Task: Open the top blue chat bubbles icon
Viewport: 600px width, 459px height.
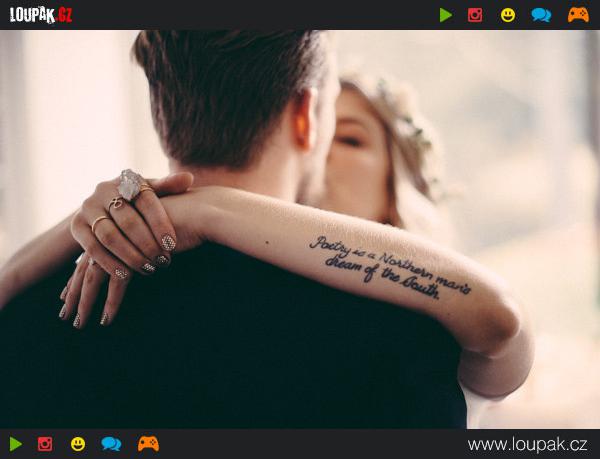Action: click(541, 15)
